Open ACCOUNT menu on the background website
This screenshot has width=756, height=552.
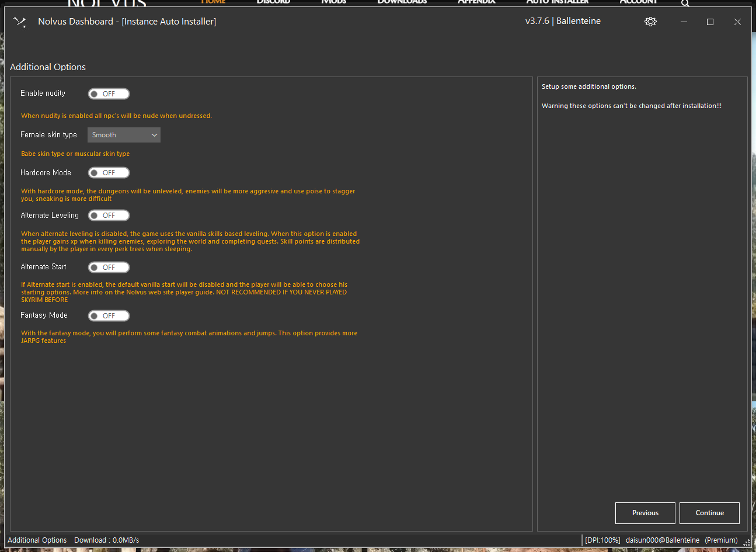[x=638, y=2]
